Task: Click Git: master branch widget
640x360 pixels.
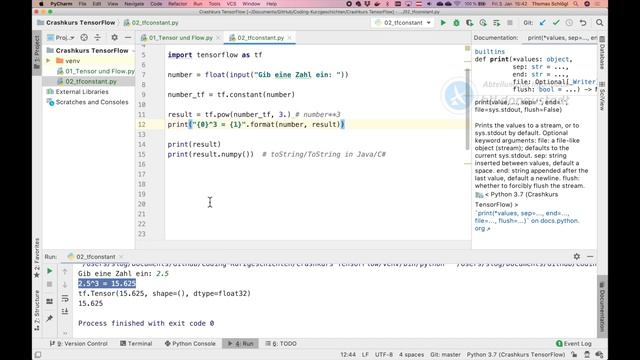Action: [445, 355]
